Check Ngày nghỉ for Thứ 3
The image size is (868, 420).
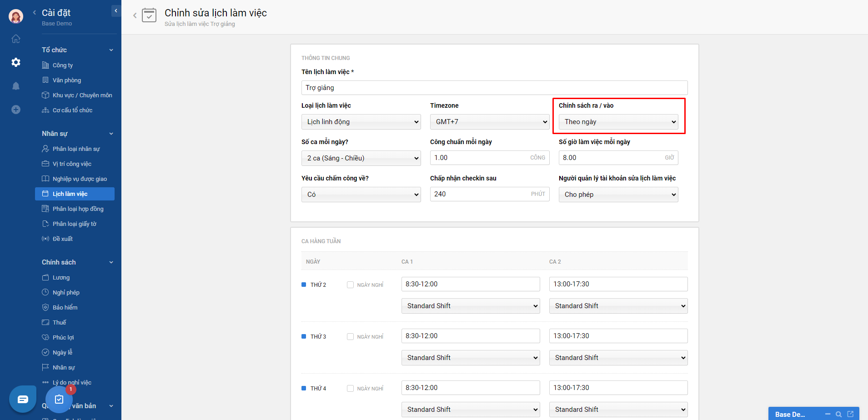coord(350,337)
